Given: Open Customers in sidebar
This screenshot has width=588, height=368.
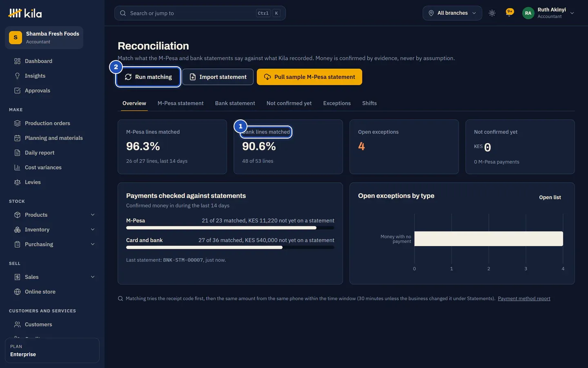Looking at the screenshot, I should coord(52,324).
